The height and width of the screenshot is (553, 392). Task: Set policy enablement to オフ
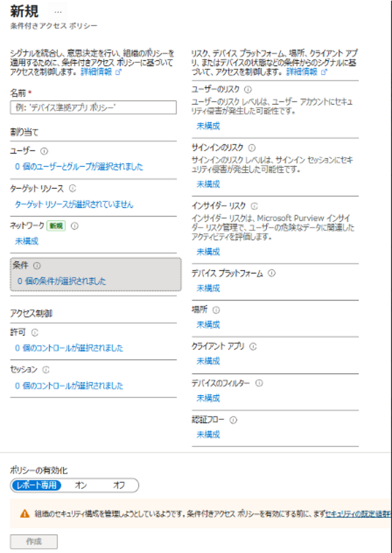119,485
